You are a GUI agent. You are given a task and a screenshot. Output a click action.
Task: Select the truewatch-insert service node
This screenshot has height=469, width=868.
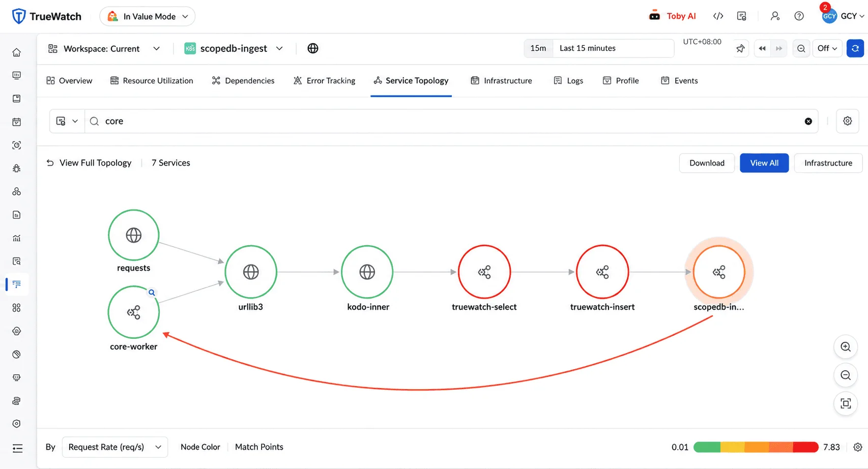click(x=602, y=272)
